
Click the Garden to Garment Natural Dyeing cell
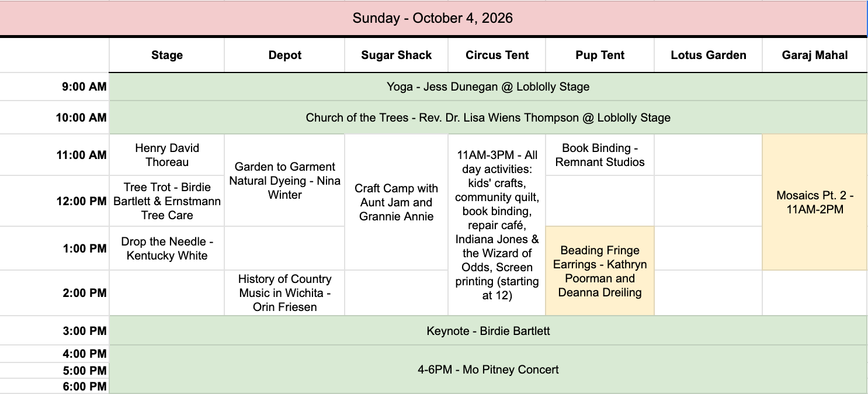click(285, 181)
